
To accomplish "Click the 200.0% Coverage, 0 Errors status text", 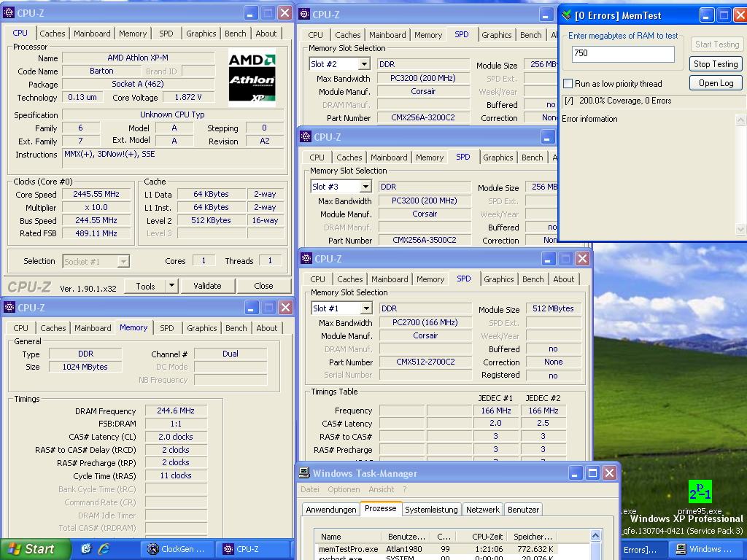I will [x=625, y=101].
